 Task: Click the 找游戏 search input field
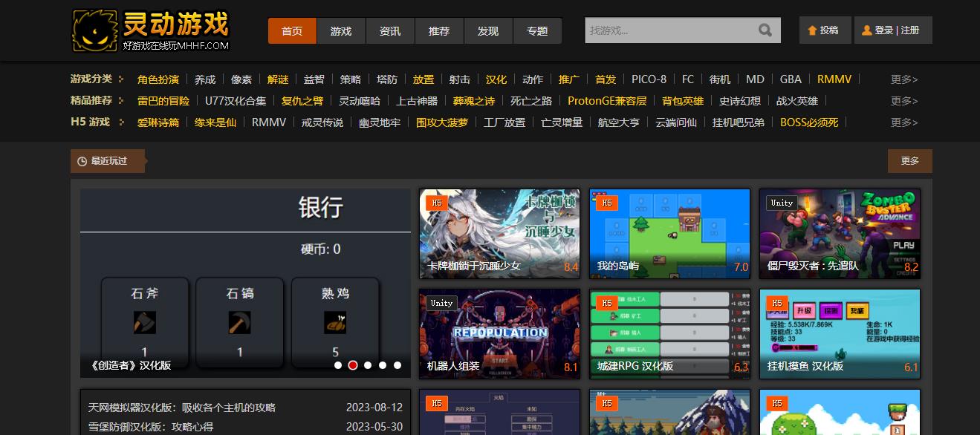tap(669, 30)
